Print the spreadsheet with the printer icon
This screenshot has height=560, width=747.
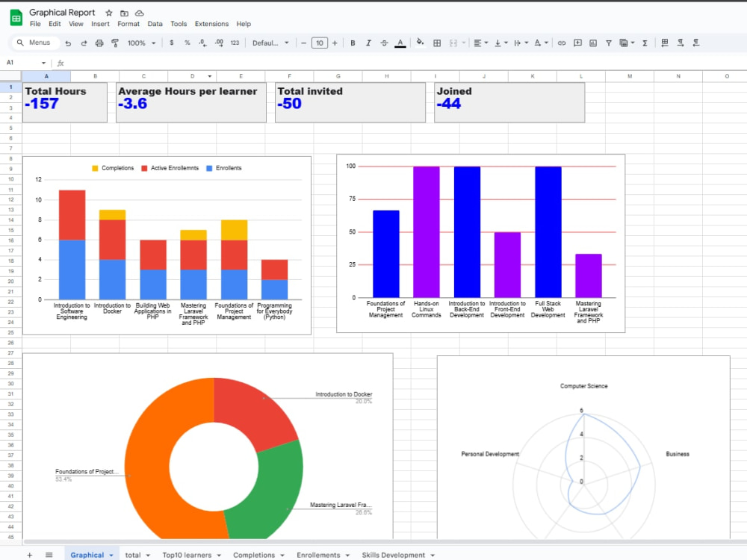tap(99, 43)
